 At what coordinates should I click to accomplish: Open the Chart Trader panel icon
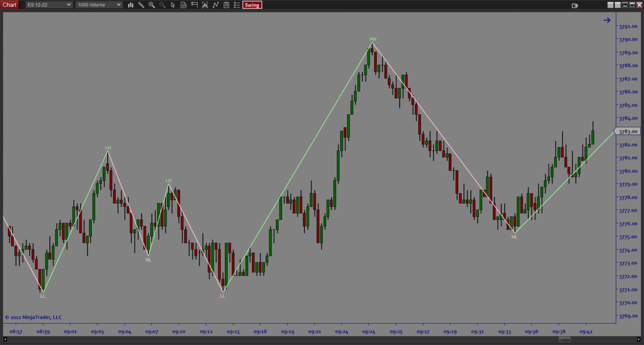point(194,5)
